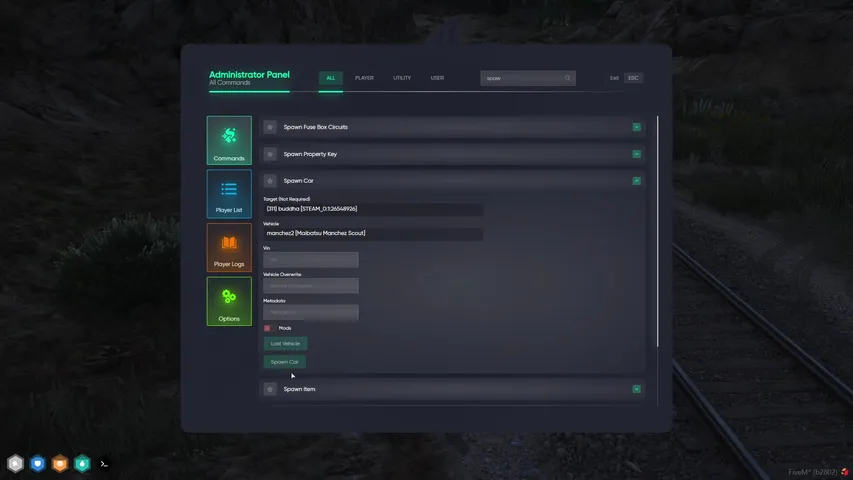The width and height of the screenshot is (853, 480).
Task: Click the Spawn Car button
Action: click(285, 362)
